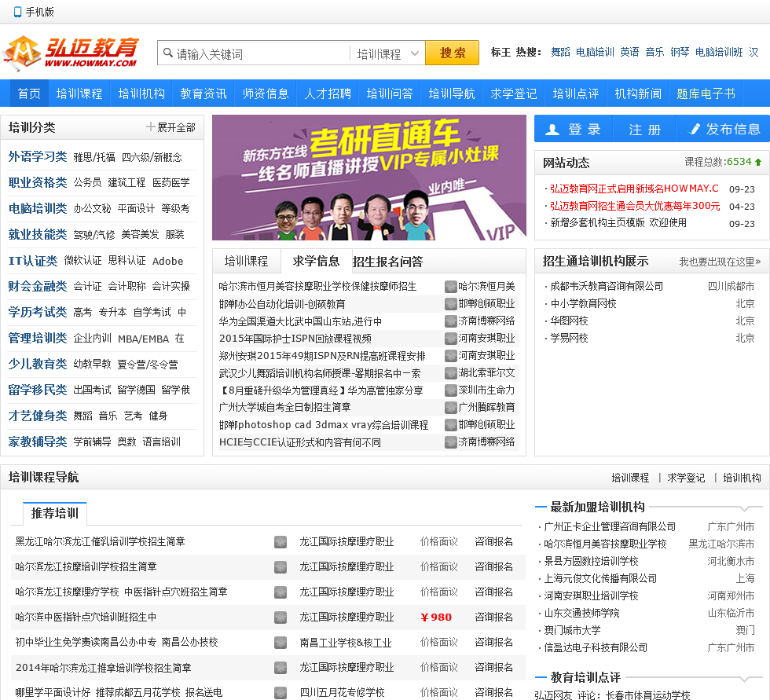
Task: Open the 培训课程 search category dropdown
Action: (387, 53)
